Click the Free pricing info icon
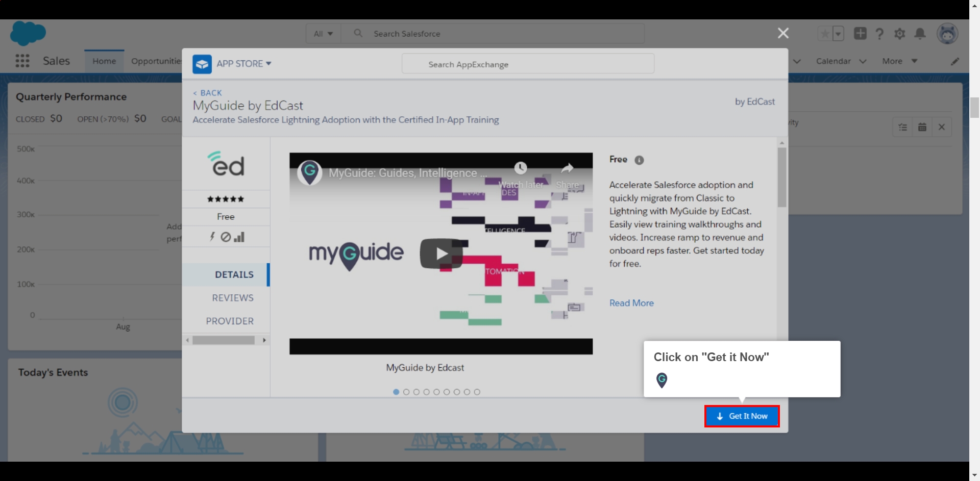Screen dimensions: 980x481 click(x=639, y=160)
